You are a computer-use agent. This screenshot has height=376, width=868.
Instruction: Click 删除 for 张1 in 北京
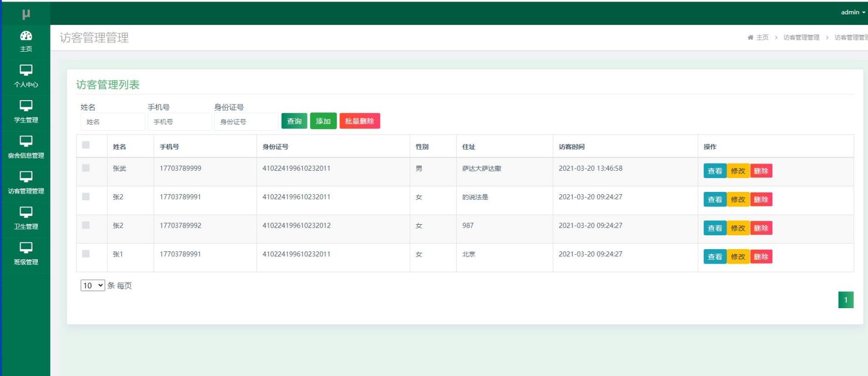[x=761, y=257]
